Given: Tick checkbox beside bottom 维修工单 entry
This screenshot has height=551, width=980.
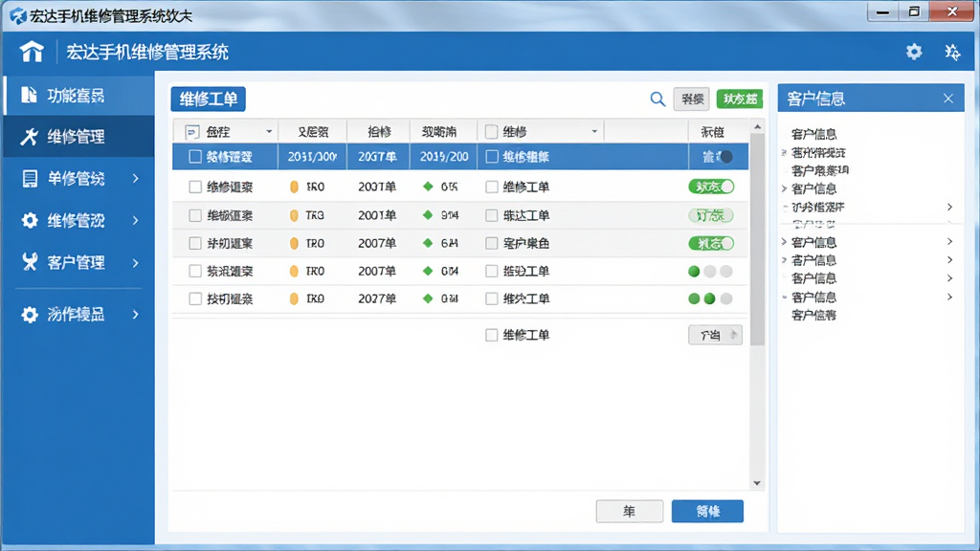Looking at the screenshot, I should (491, 336).
